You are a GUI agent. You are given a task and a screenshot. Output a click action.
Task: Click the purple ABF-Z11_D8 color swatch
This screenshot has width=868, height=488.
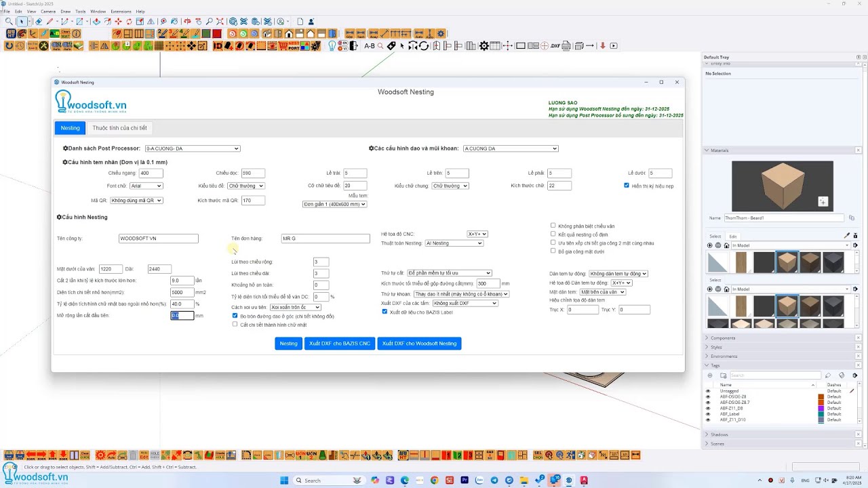coord(821,408)
